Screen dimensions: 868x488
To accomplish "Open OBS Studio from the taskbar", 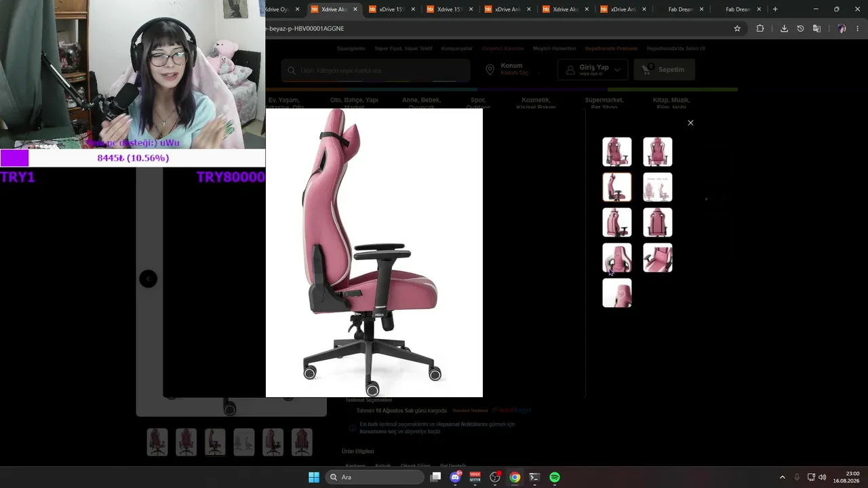I will (495, 477).
